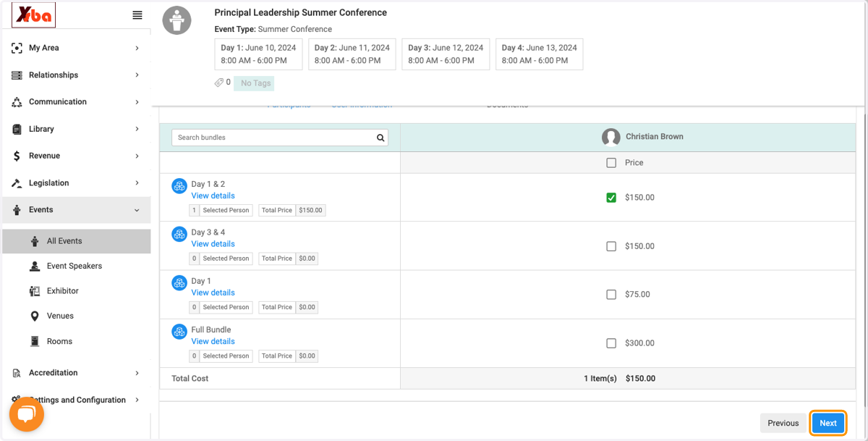
Task: Click the Previous button
Action: (x=783, y=424)
